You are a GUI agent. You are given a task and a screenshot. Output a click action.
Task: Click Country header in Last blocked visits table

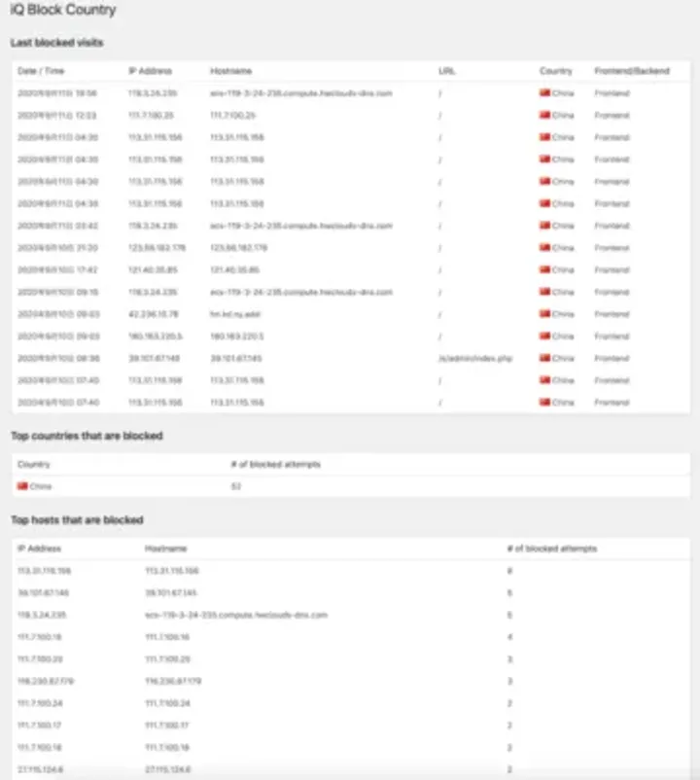(556, 71)
